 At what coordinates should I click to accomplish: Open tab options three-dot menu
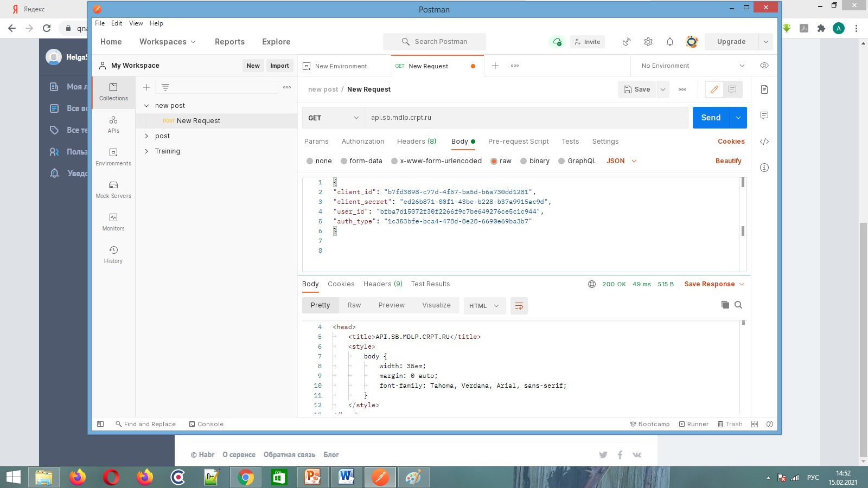click(515, 66)
